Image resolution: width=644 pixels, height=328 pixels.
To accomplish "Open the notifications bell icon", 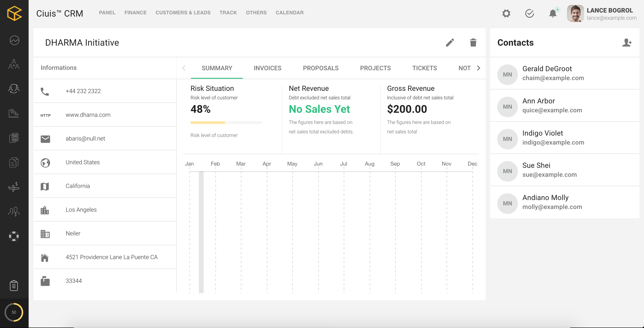I will pyautogui.click(x=553, y=13).
